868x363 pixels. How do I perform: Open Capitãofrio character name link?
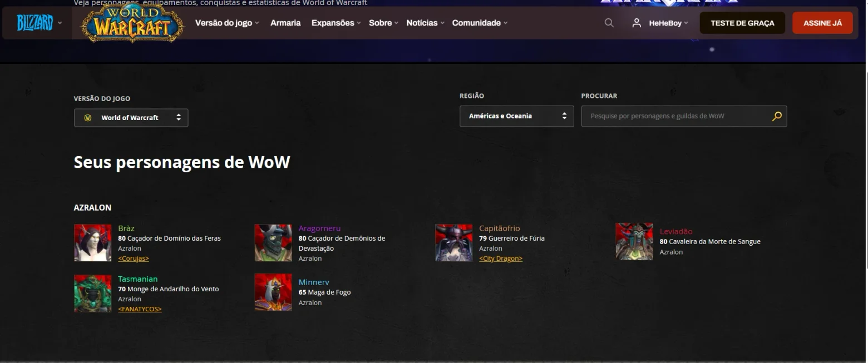click(x=500, y=228)
